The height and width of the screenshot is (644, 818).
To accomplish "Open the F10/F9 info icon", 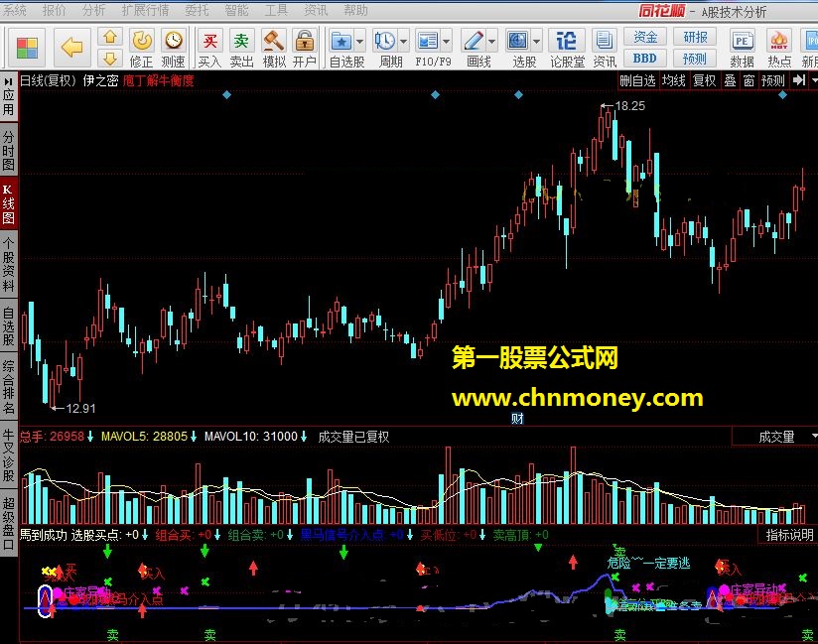I will tap(428, 42).
